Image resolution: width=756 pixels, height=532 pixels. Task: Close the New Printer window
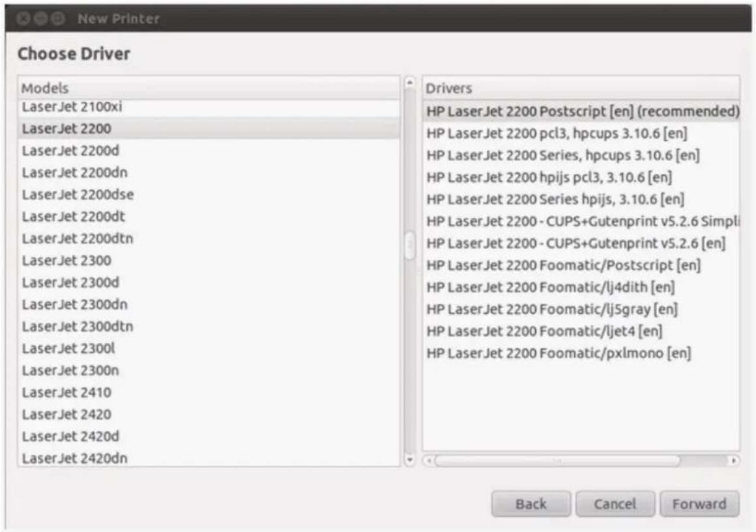23,18
